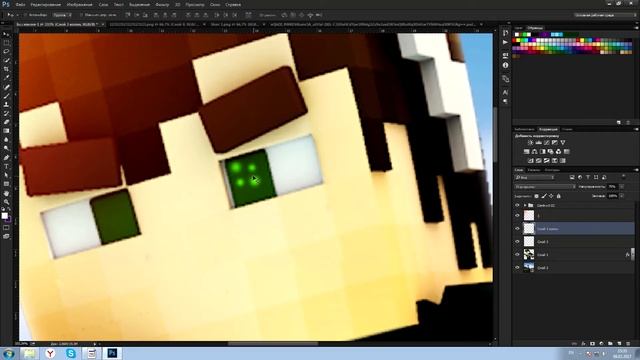
Task: Select the Pen tool
Action: 6,158
